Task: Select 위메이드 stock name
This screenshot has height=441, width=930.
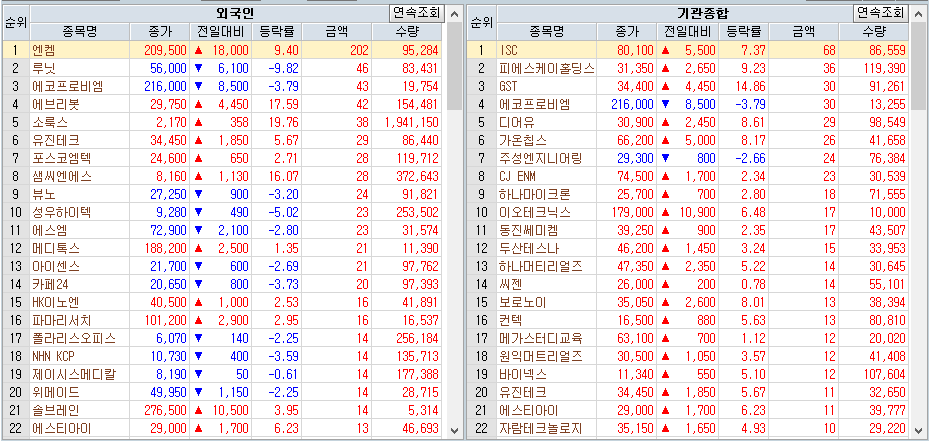Action: point(56,392)
